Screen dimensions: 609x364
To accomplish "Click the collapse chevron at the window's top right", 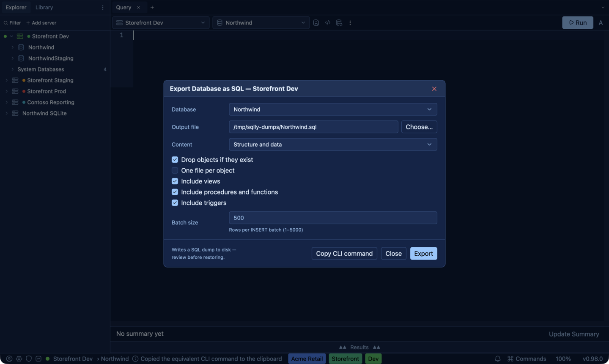I will (603, 8).
